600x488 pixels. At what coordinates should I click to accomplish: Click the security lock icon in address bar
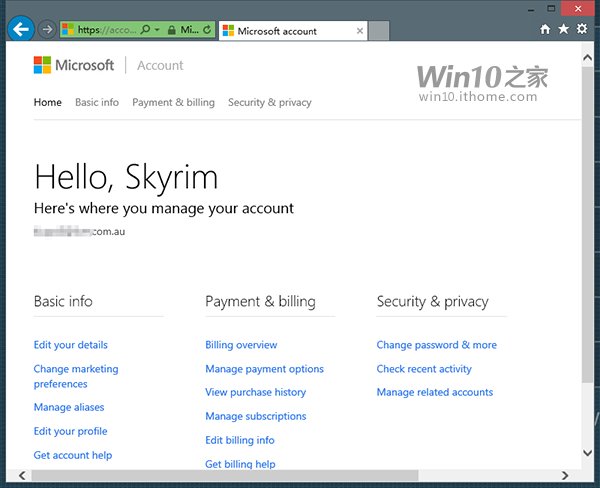172,30
